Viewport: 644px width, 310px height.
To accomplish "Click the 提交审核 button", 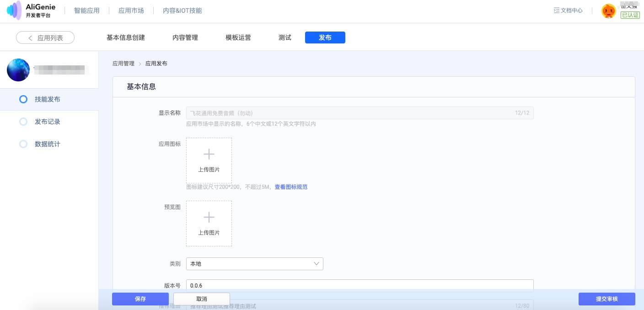I will (607, 299).
